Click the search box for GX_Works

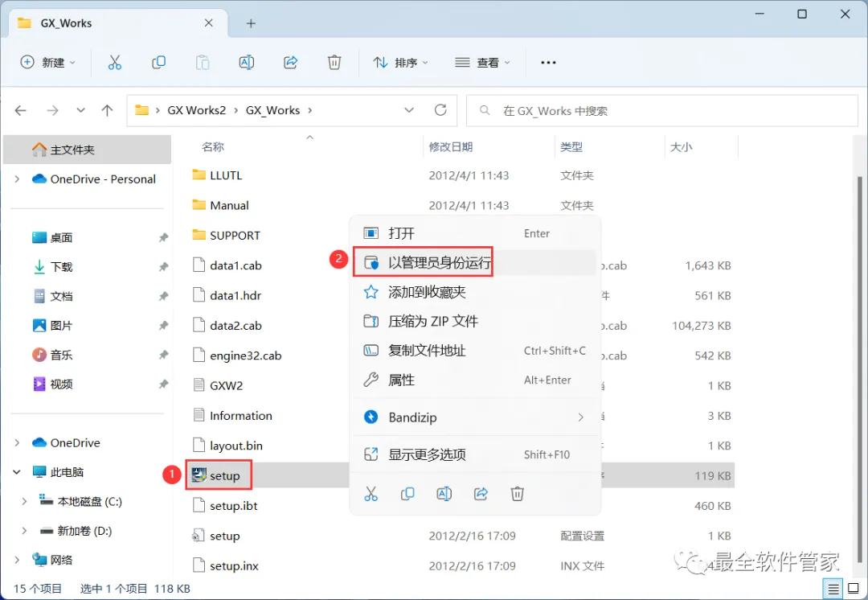coord(662,111)
